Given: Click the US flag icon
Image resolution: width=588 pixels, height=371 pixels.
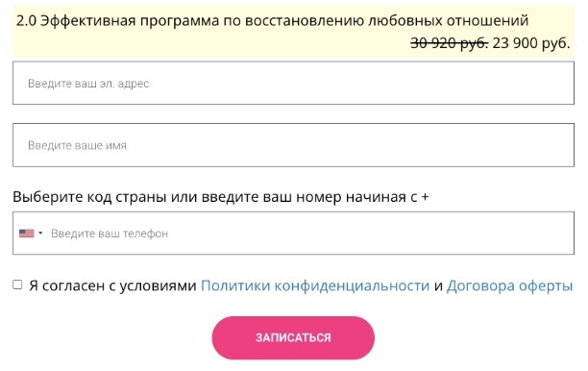Looking at the screenshot, I should click(x=27, y=234).
